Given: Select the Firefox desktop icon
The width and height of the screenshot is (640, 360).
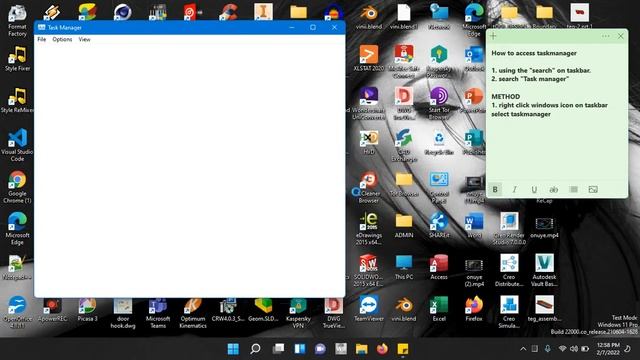Looking at the screenshot, I should coord(474,309).
